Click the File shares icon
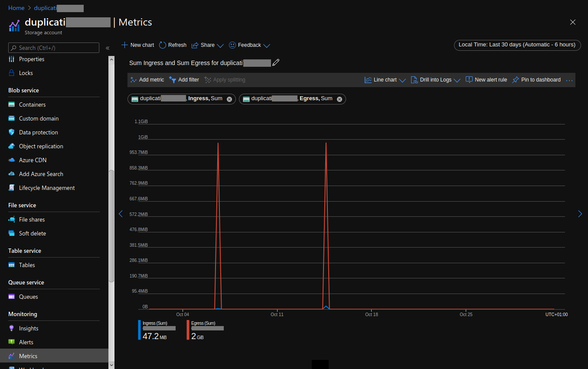The image size is (588, 369). tap(12, 219)
